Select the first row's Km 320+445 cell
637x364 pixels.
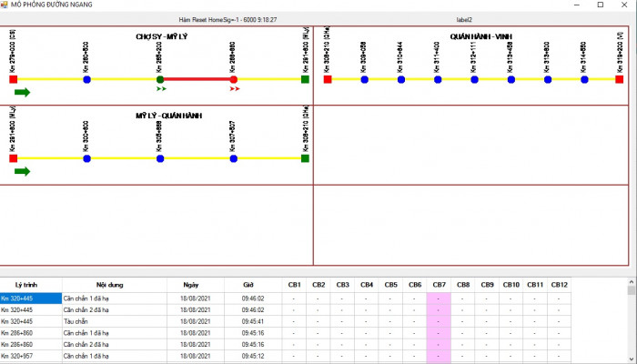coord(31,298)
